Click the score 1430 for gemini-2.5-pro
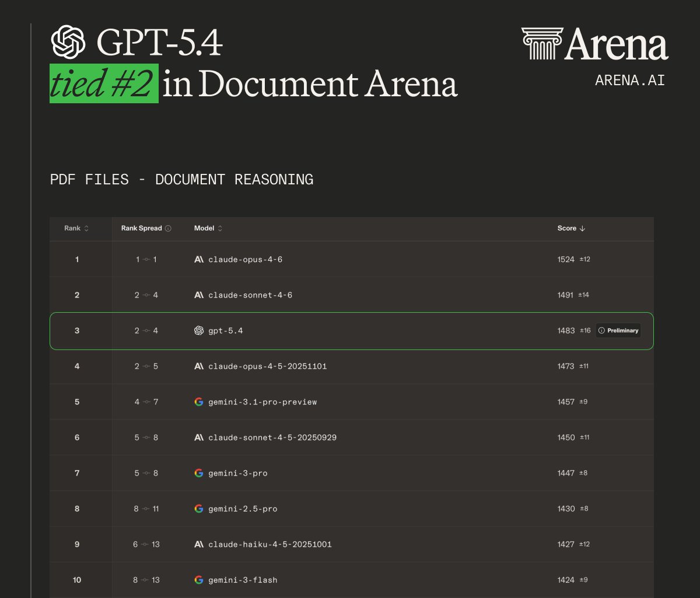Screen dimensions: 700x598 click(x=566, y=508)
